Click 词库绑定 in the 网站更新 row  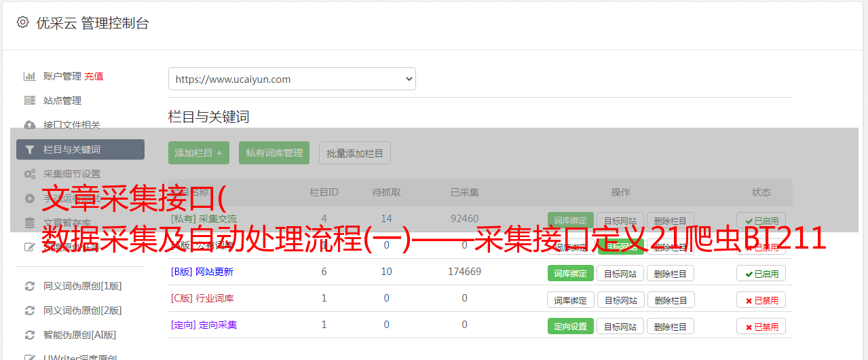[x=570, y=273]
